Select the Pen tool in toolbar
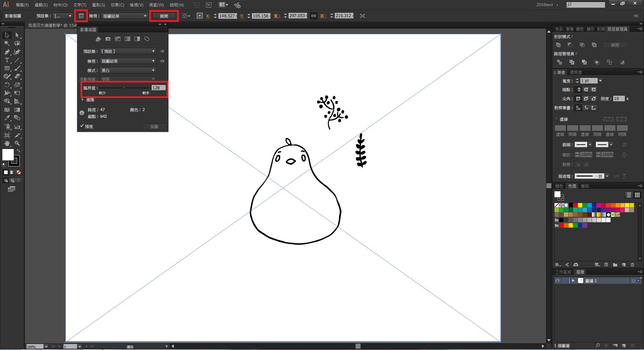Screen dimensions: 644x350 click(7, 52)
